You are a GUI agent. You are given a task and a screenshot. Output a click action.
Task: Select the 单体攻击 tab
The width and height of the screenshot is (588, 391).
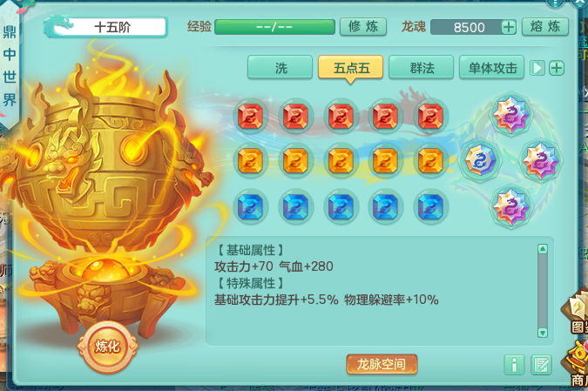pyautogui.click(x=491, y=67)
